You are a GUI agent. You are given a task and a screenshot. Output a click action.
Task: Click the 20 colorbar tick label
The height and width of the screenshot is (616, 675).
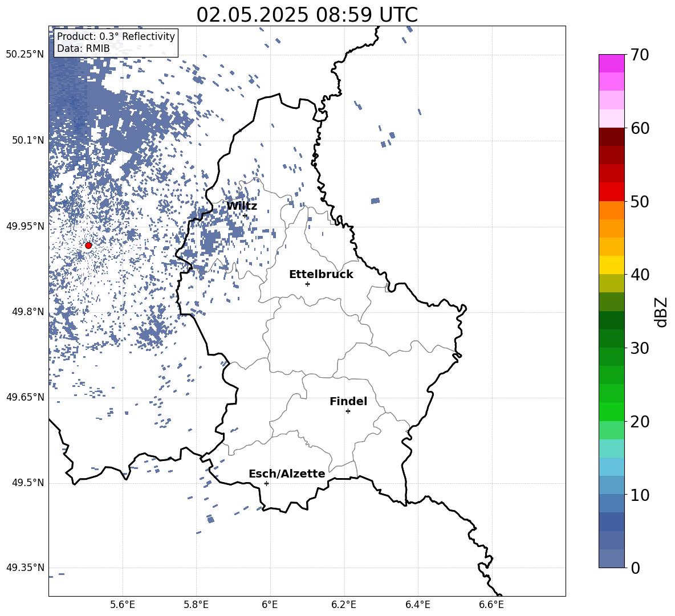pyautogui.click(x=640, y=422)
